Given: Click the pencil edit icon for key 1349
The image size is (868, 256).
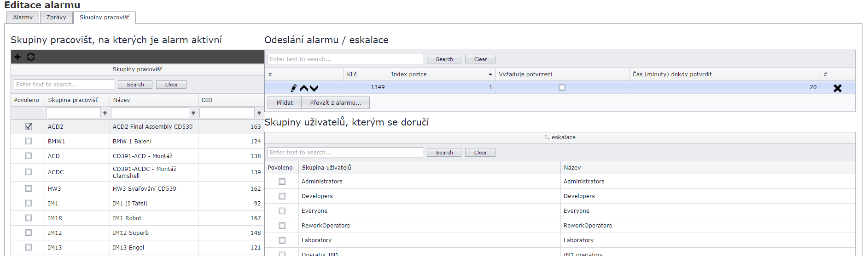Looking at the screenshot, I should point(294,88).
